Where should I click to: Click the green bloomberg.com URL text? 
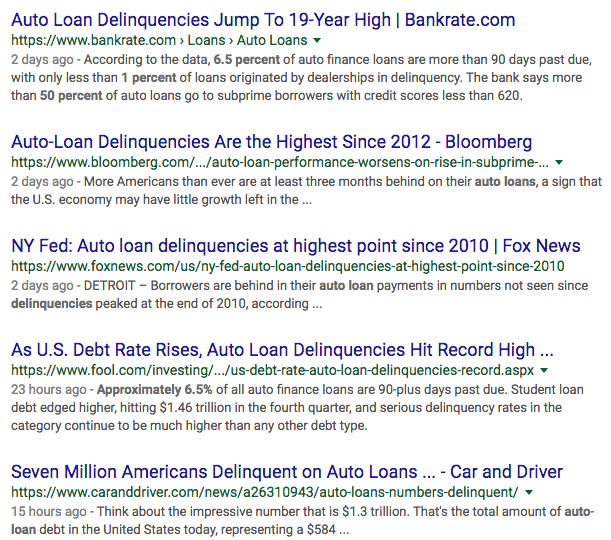[279, 162]
